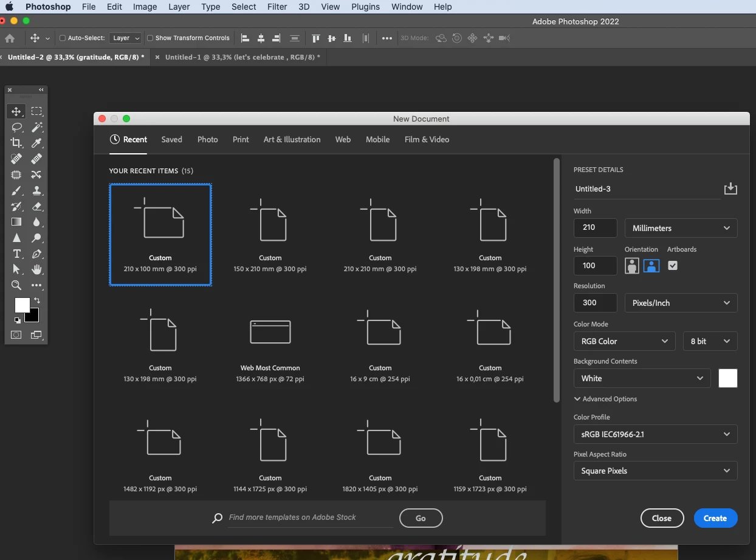This screenshot has height=560, width=756.
Task: Open the Pixels/Inch resolution dropdown
Action: click(681, 303)
